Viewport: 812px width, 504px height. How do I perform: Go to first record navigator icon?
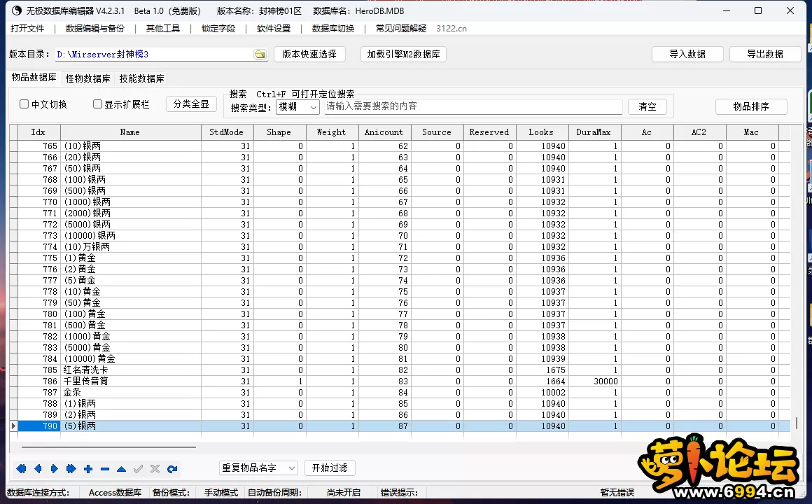[x=21, y=469]
